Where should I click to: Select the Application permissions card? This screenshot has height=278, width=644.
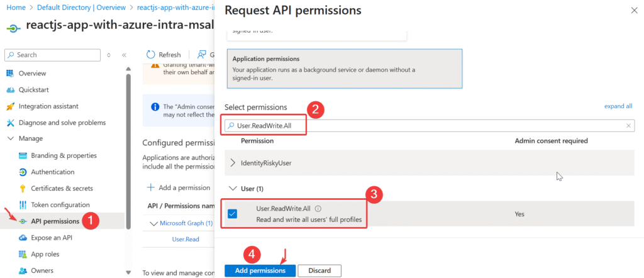click(343, 69)
